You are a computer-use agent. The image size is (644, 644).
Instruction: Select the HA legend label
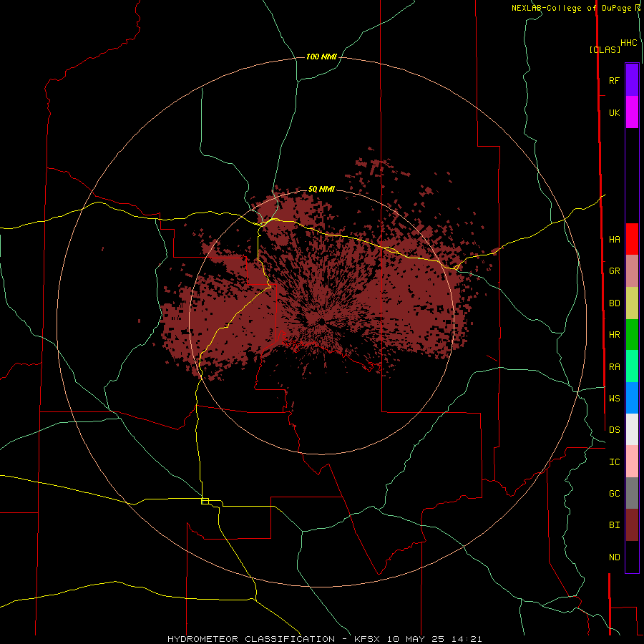tap(614, 239)
